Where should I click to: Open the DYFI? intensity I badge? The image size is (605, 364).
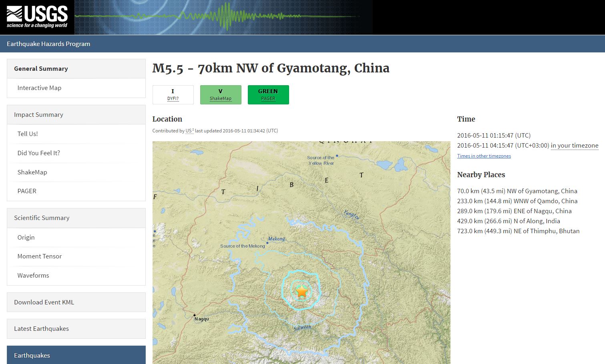pos(173,95)
